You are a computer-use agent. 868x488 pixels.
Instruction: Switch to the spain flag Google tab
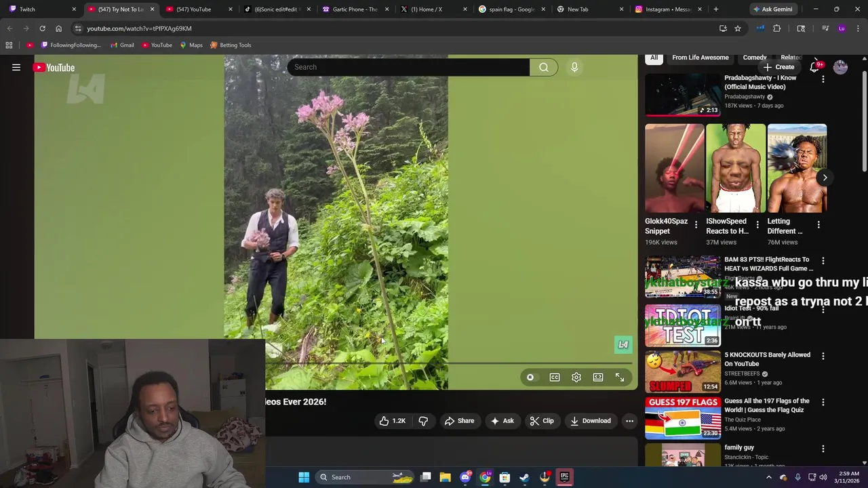[511, 9]
